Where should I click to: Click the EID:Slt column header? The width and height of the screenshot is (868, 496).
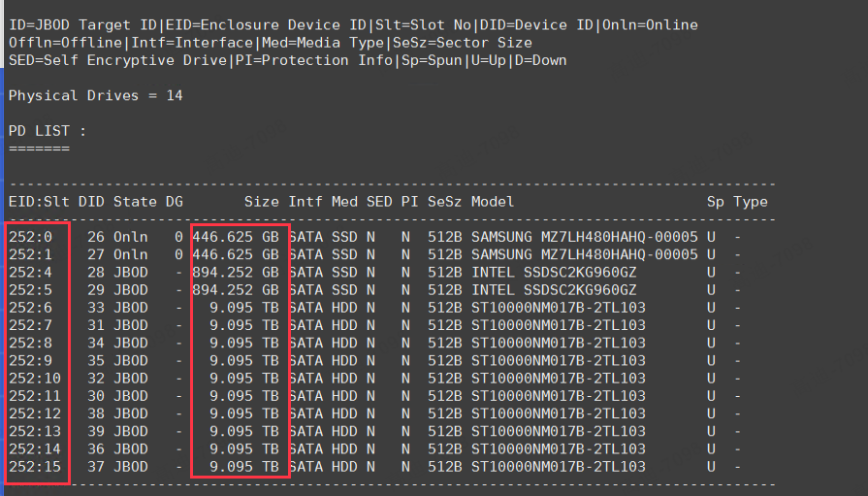(39, 202)
